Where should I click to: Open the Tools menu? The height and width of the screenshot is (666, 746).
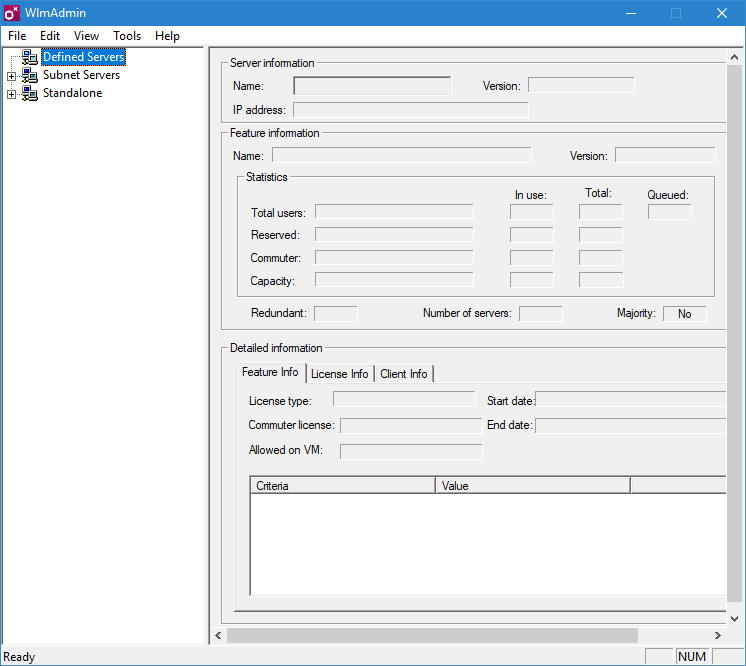pos(127,36)
